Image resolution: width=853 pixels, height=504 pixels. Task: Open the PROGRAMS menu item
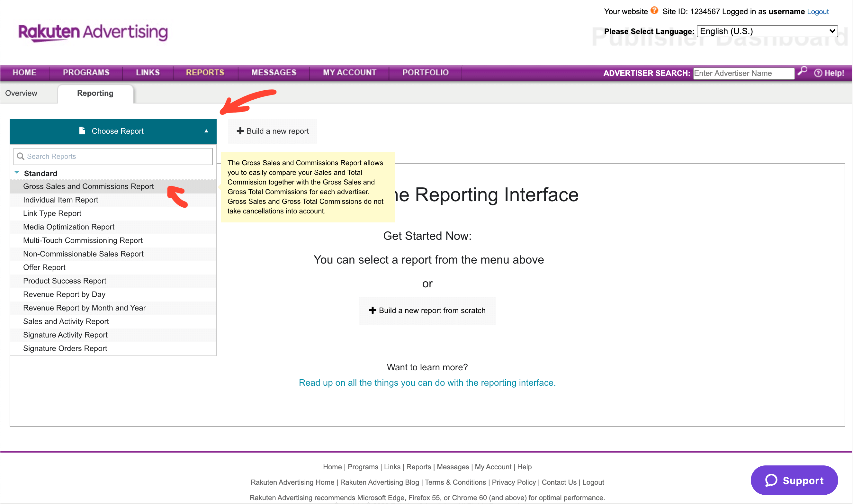point(86,72)
